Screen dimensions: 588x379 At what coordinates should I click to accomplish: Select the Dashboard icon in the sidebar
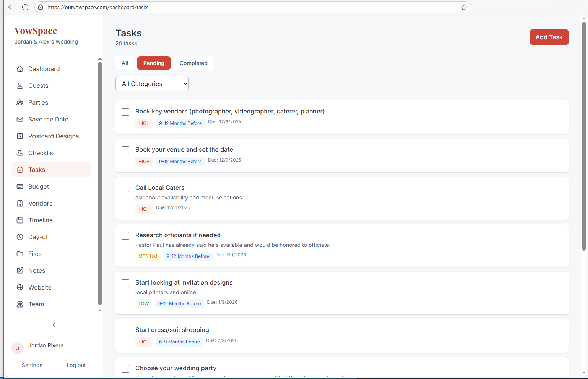tap(19, 69)
